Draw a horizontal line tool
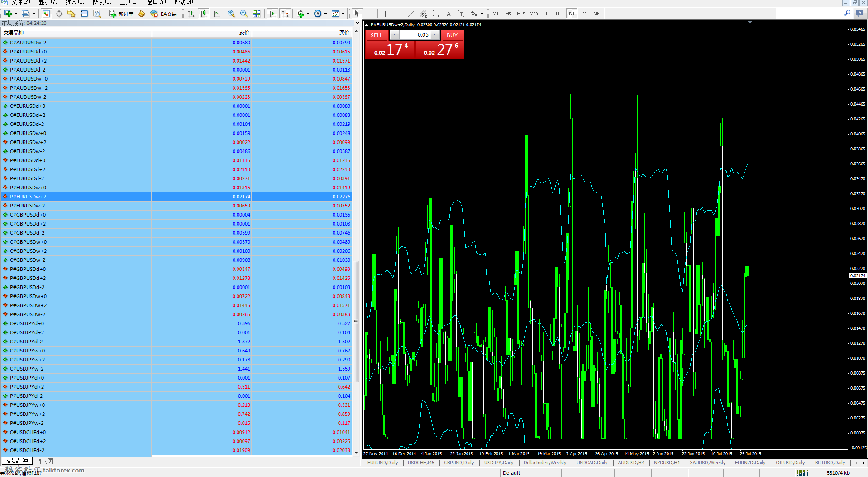The width and height of the screenshot is (868, 477). (398, 14)
